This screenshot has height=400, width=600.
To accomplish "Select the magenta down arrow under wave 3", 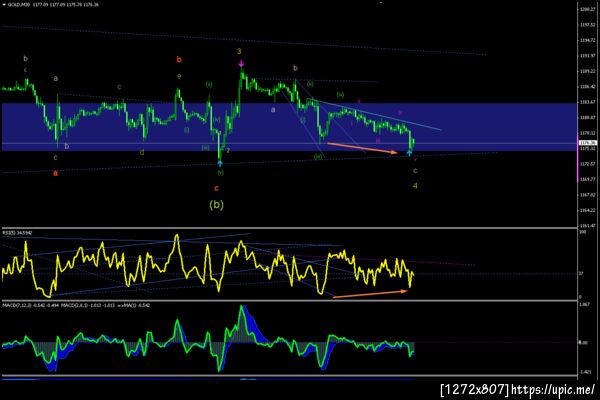I will (241, 63).
